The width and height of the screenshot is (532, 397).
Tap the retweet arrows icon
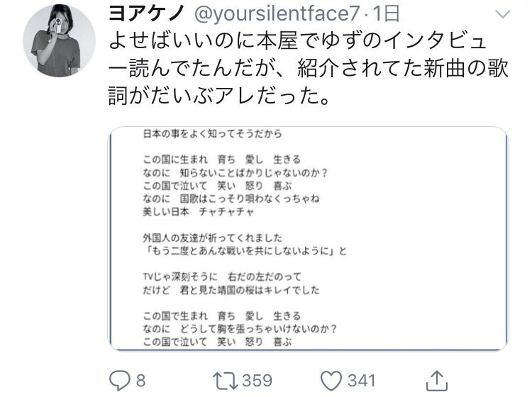click(227, 380)
